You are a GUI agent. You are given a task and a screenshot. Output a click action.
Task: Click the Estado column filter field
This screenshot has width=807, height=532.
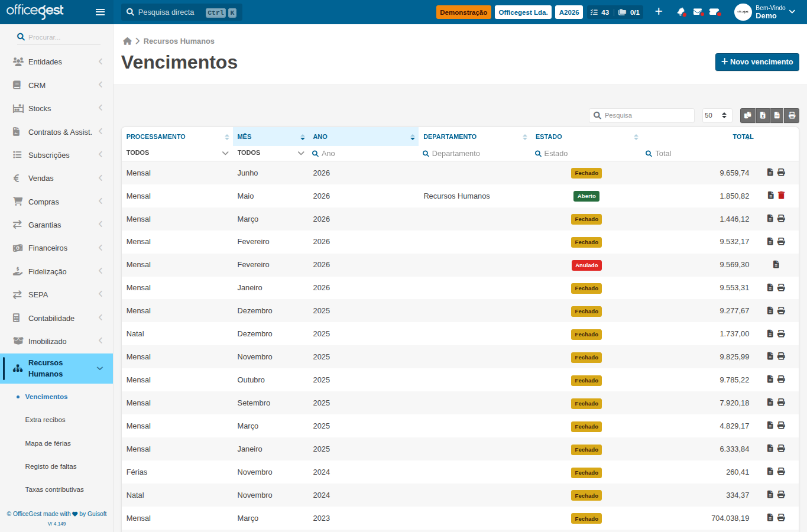click(x=586, y=153)
